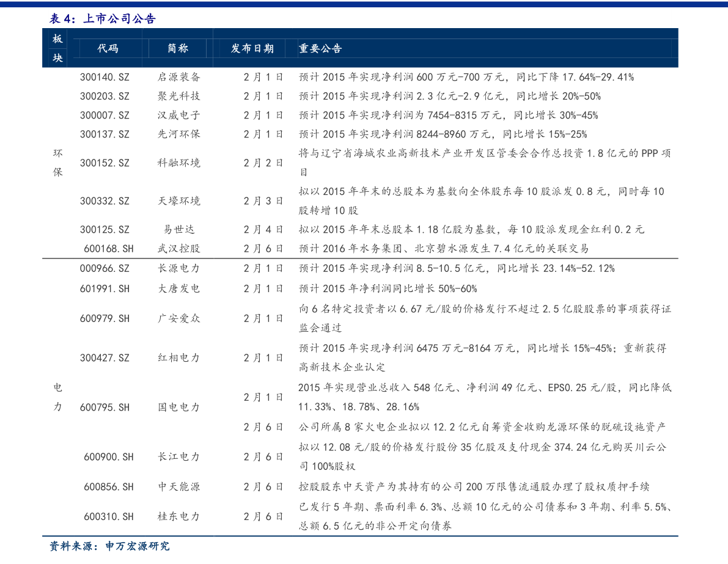728x564 pixels.
Task: Click the 2月2日 date for 科融环境
Action: coord(263,163)
